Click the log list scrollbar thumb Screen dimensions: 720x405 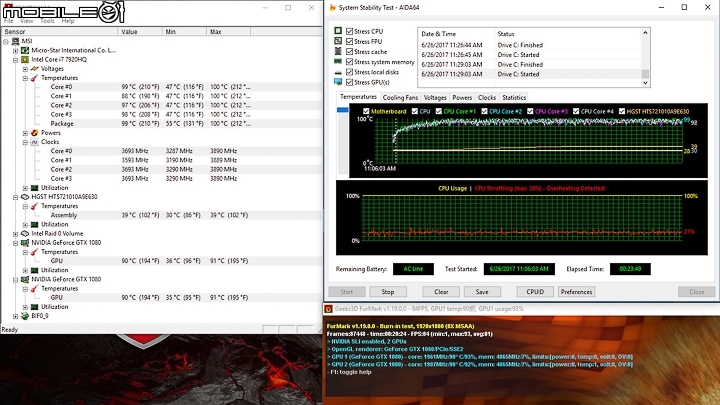coord(645,74)
